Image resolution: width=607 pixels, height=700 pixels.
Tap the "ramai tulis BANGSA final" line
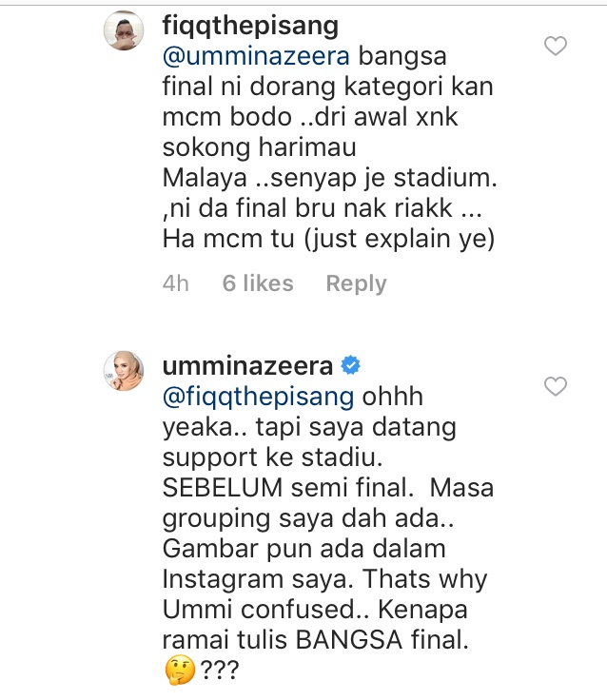(x=315, y=640)
